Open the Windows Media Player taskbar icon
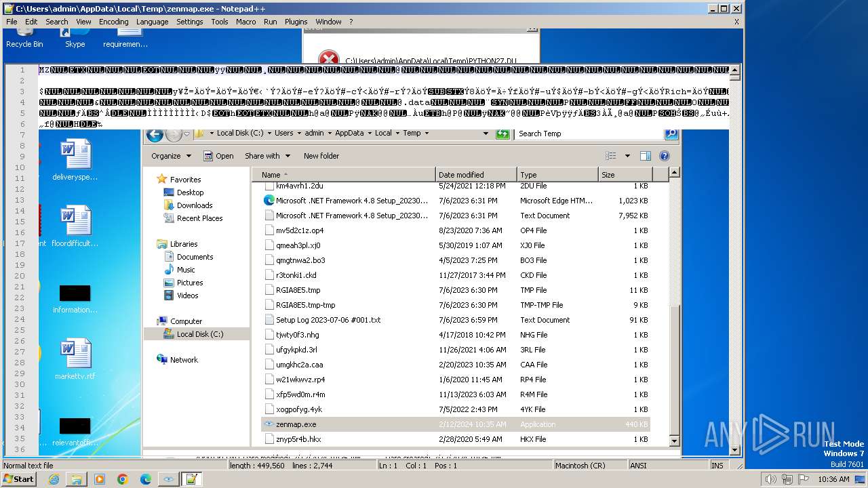Image resolution: width=868 pixels, height=488 pixels. click(100, 479)
